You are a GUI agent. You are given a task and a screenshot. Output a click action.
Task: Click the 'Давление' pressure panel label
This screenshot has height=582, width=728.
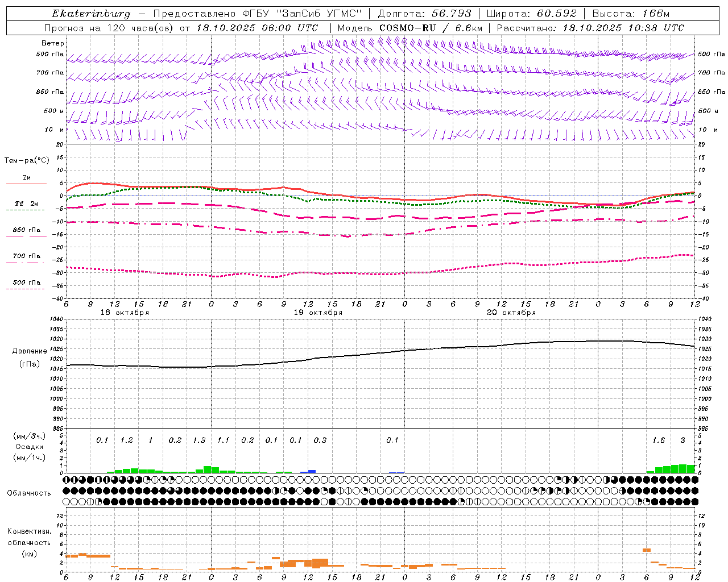(x=30, y=351)
